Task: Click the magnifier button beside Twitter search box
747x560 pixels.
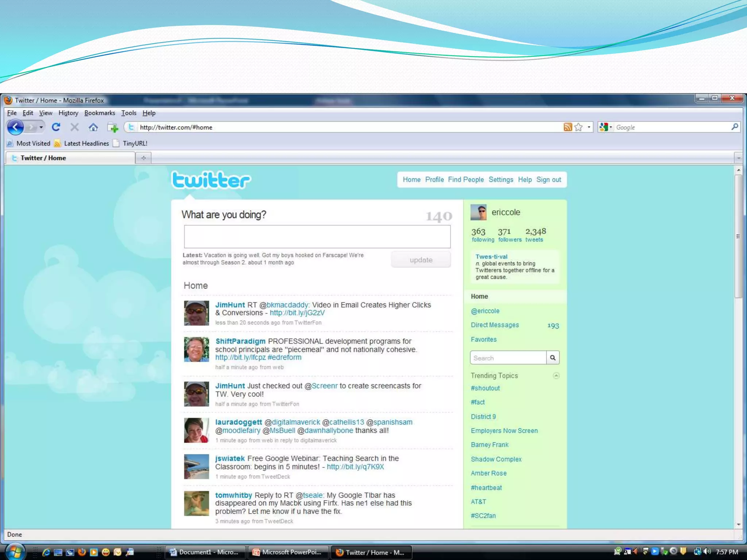Action: (x=553, y=358)
